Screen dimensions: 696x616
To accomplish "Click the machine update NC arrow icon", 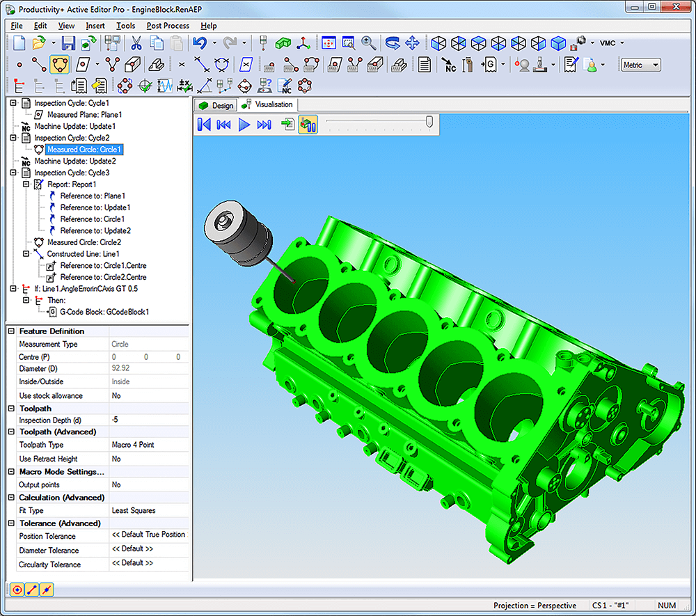I will pos(448,65).
